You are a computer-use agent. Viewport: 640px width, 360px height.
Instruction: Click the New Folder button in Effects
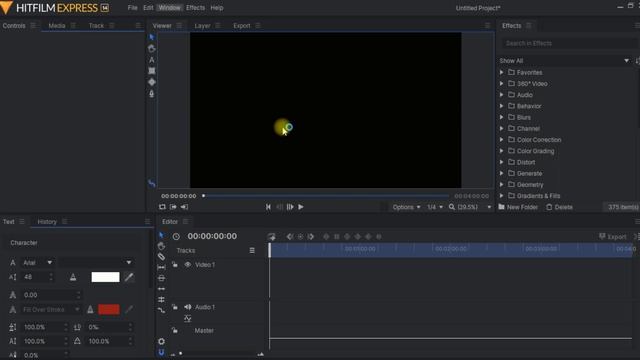click(518, 207)
